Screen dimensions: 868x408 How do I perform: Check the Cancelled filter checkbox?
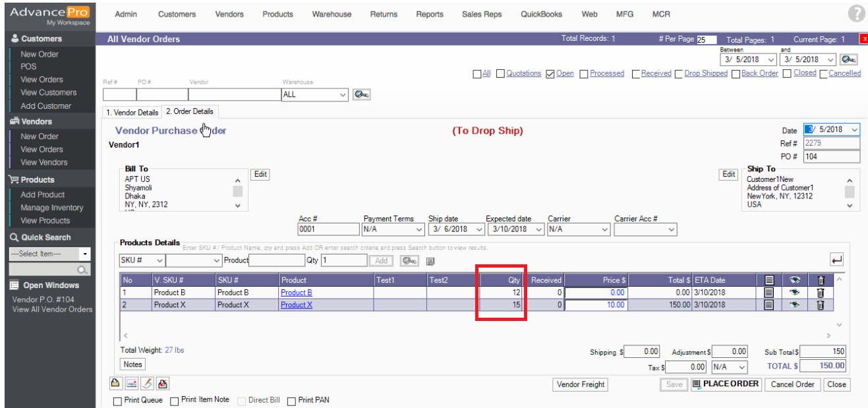click(823, 74)
